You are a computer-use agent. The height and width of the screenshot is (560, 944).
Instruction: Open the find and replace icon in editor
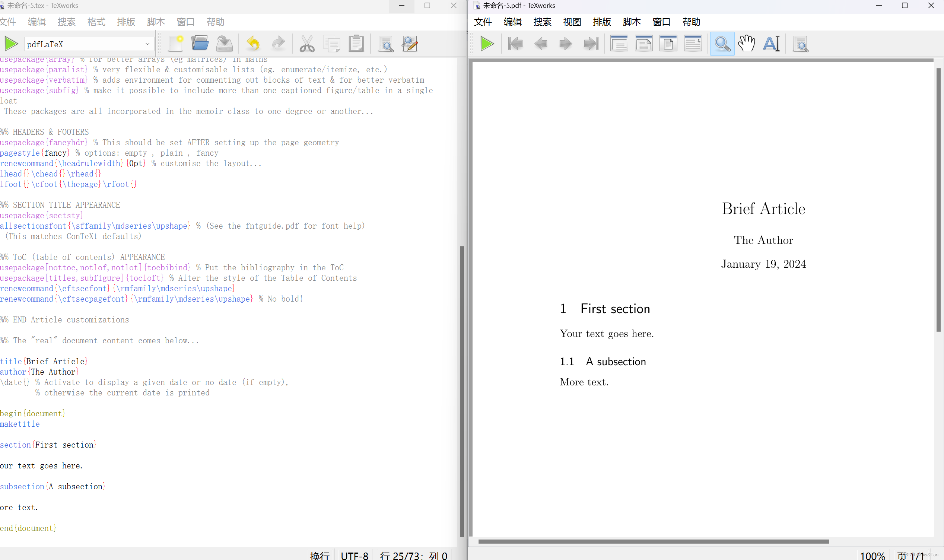(x=409, y=44)
